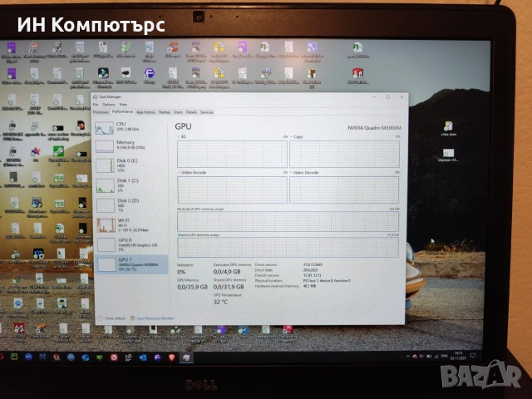Click the volume tray icon
Image resolution: width=532 pixels, height=399 pixels.
click(x=421, y=357)
